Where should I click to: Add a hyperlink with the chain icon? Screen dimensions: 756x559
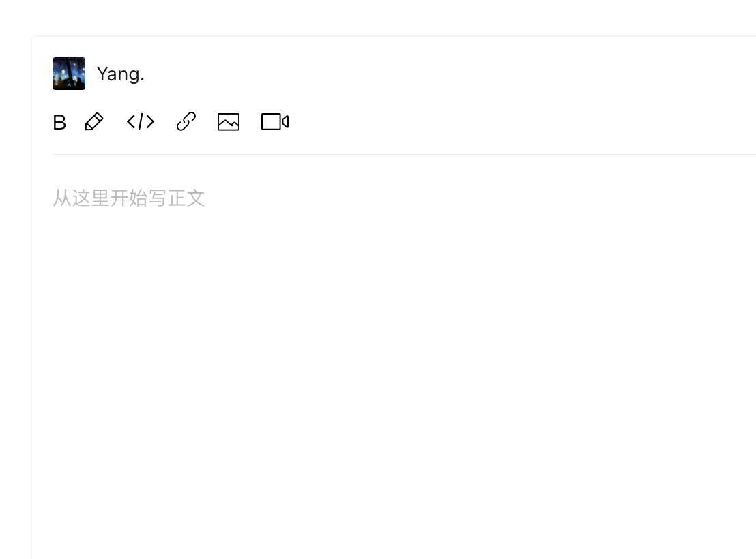pyautogui.click(x=186, y=121)
